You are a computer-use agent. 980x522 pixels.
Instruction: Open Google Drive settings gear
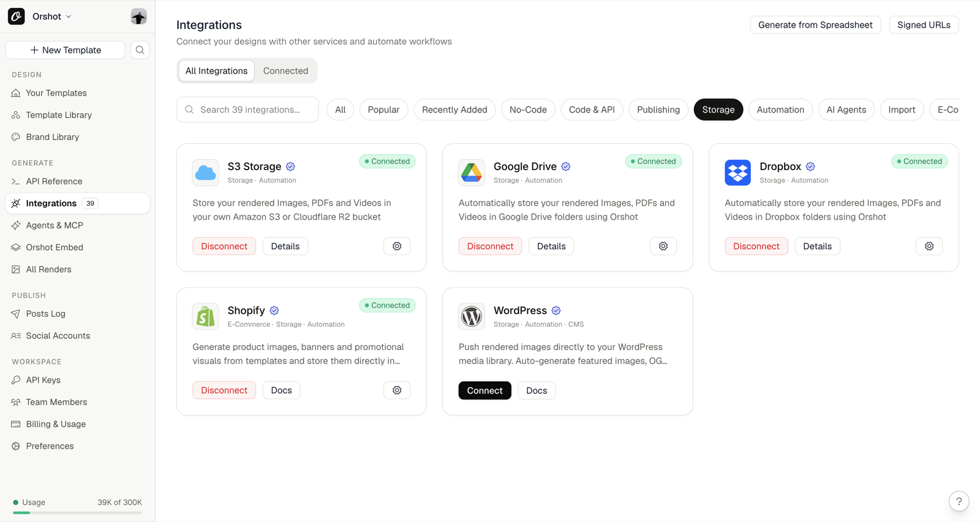663,246
